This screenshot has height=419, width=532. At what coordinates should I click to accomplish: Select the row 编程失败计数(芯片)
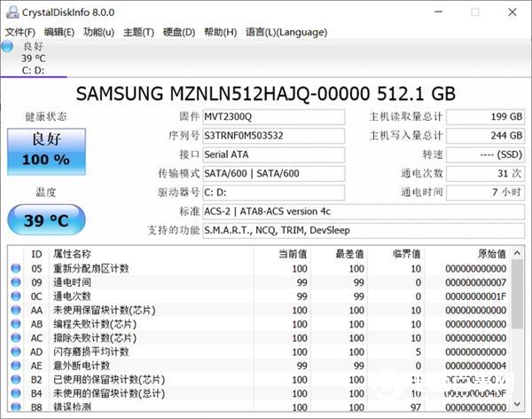click(260, 324)
